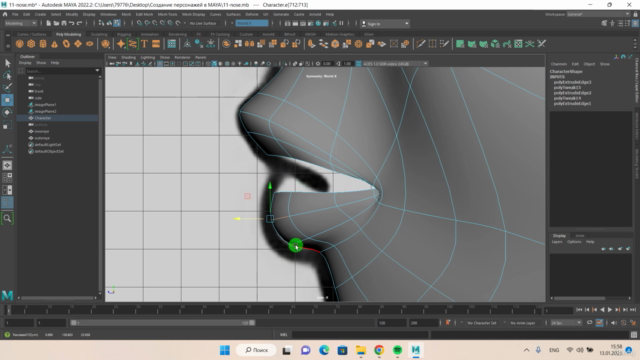
Task: Switch to the Rigging shelf tab
Action: 124,34
